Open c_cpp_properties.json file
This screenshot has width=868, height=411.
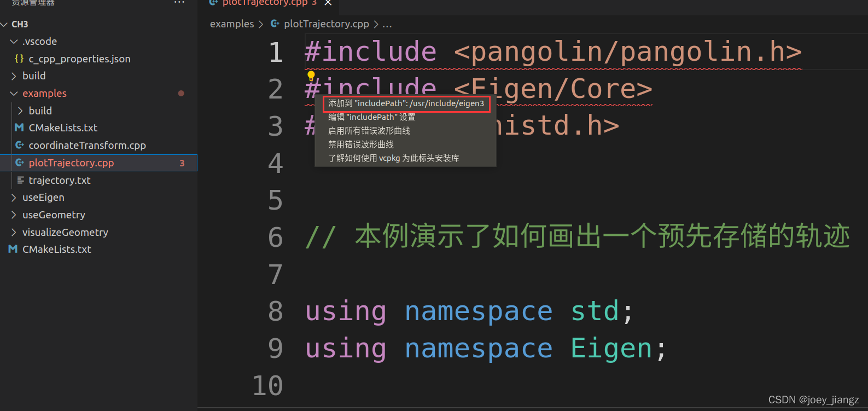point(79,59)
